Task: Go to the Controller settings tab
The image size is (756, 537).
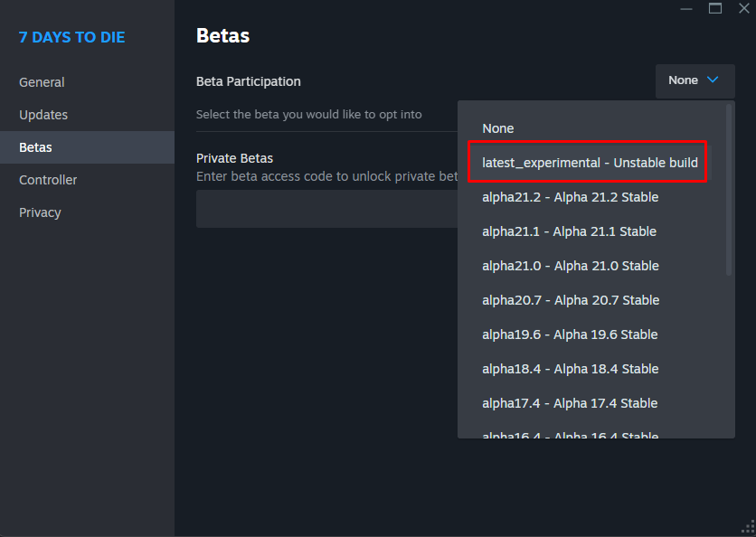Action: point(48,180)
